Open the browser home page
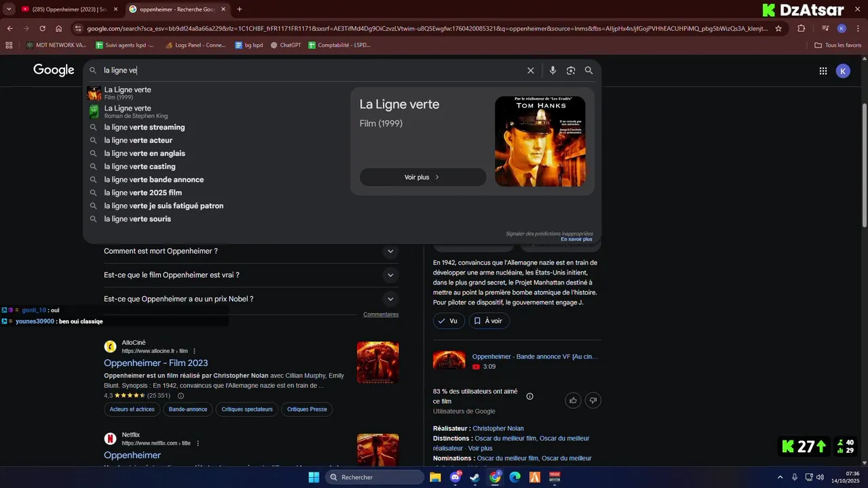 [59, 28]
